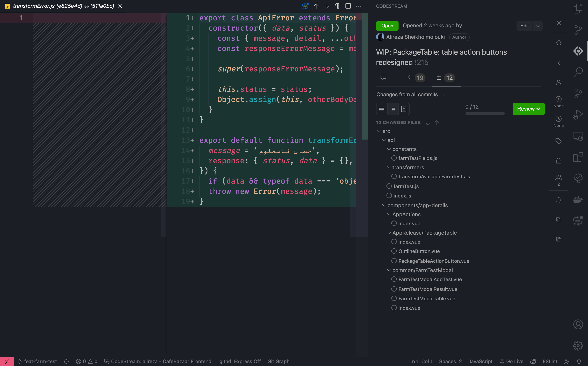Open the CodeStream icon in activity bar
Screen dimensions: 588x366
tap(578, 51)
